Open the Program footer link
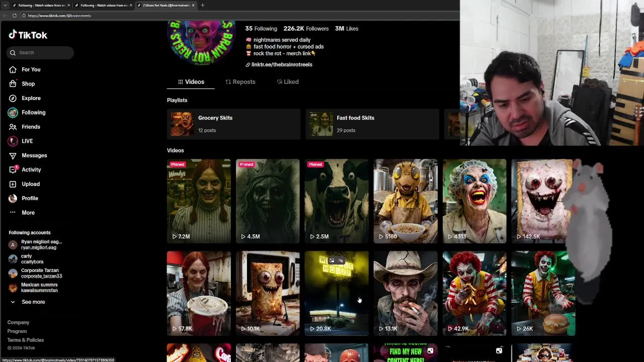Image resolution: width=644 pixels, height=362 pixels. coord(17,331)
